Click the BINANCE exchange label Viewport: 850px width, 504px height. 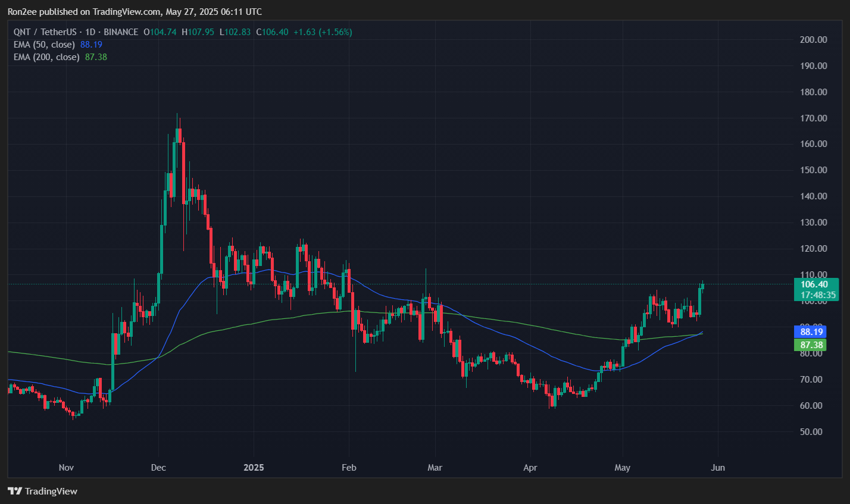pyautogui.click(x=123, y=32)
